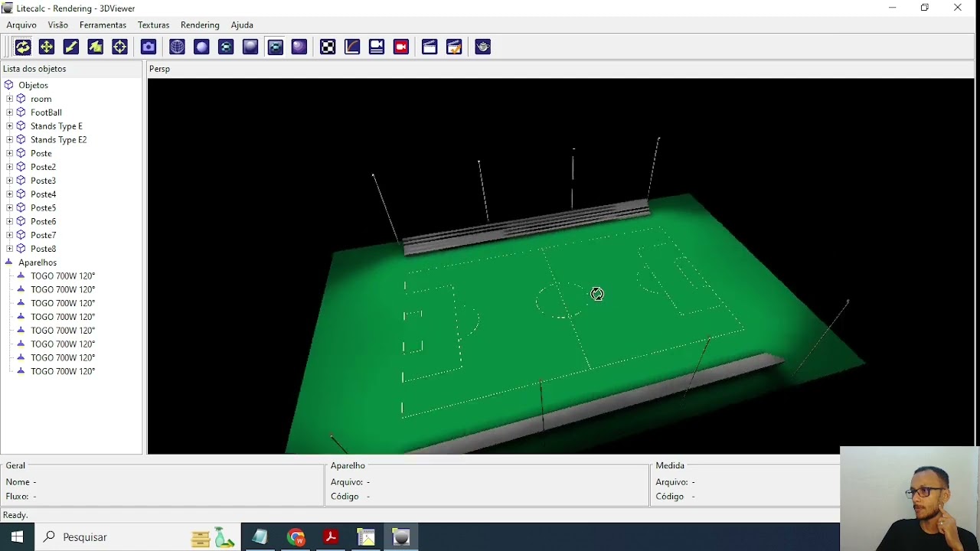Select the first TOGO 700W 120° luminaire
The width and height of the screenshot is (980, 551).
tap(63, 276)
